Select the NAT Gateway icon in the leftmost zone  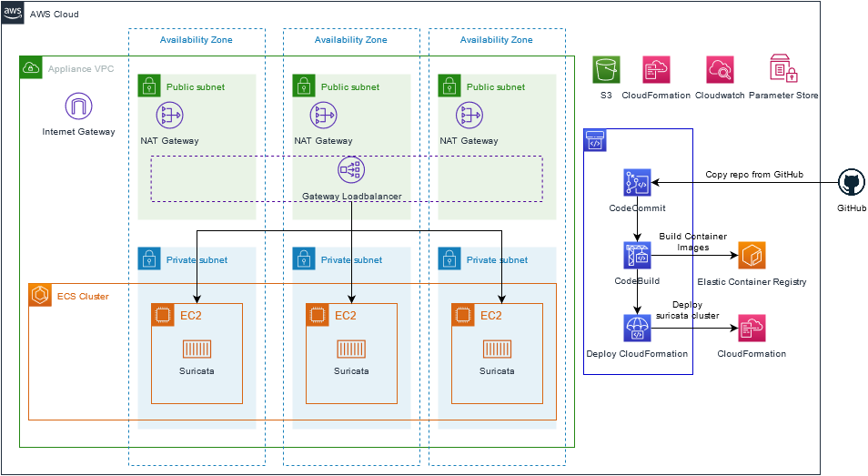[169, 115]
